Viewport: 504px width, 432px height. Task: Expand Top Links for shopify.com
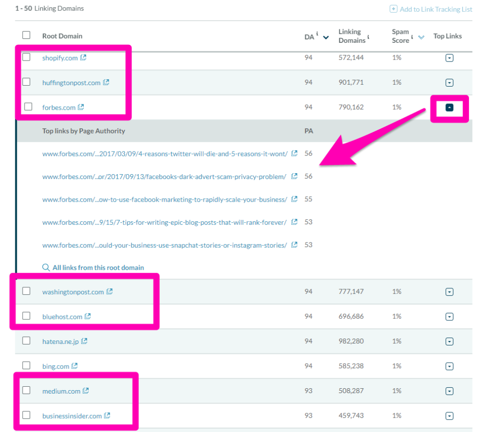click(449, 58)
